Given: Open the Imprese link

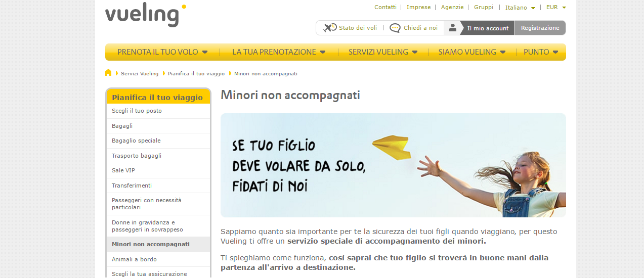Looking at the screenshot, I should tap(418, 7).
